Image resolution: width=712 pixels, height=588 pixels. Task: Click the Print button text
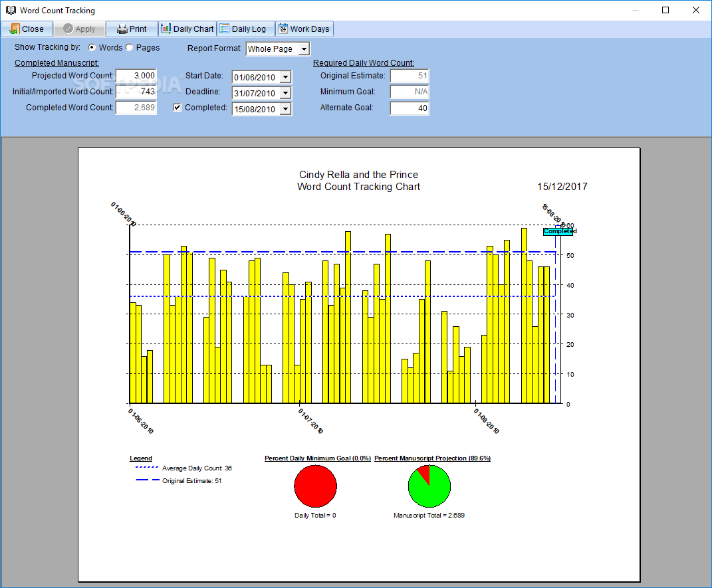(138, 29)
